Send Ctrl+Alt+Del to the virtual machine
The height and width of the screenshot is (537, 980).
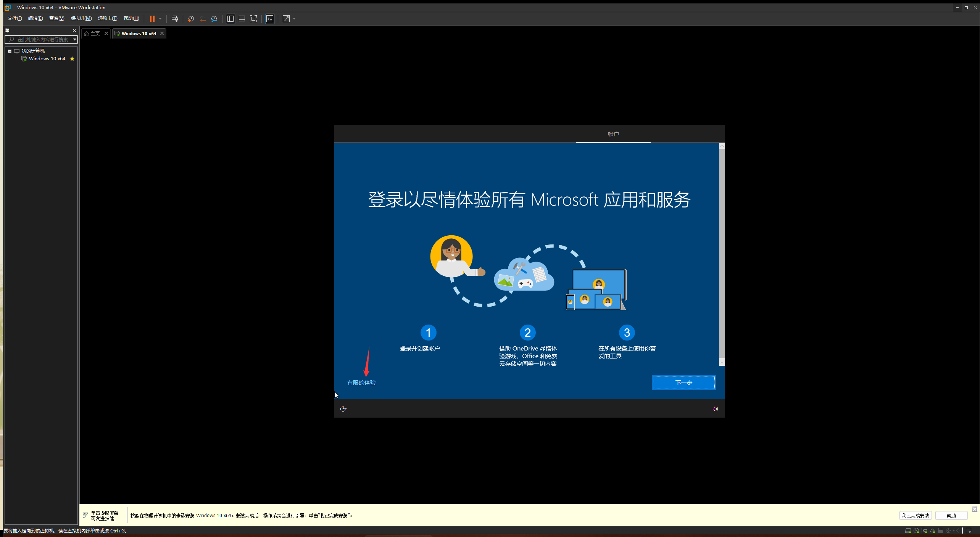pos(175,19)
